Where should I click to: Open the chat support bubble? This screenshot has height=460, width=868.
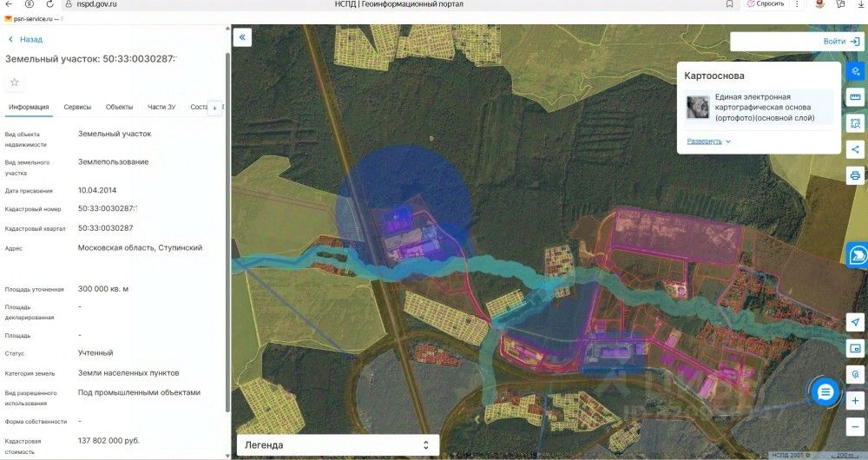[x=825, y=392]
